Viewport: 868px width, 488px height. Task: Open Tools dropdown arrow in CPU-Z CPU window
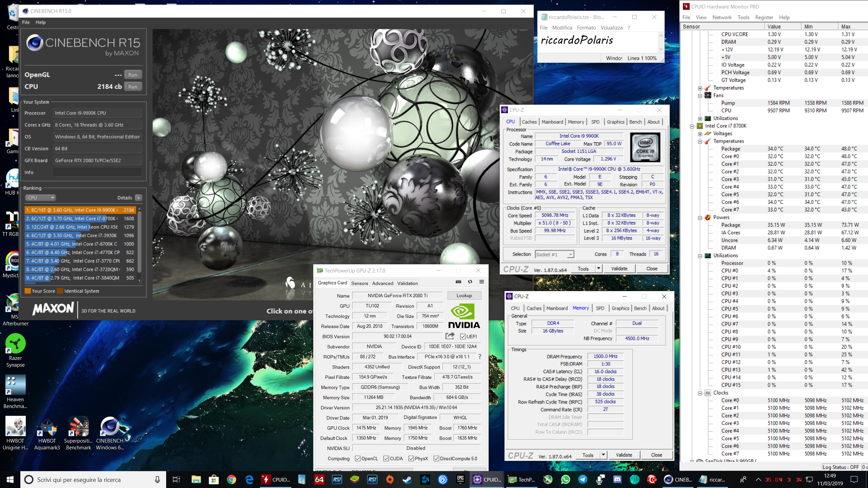pos(599,268)
